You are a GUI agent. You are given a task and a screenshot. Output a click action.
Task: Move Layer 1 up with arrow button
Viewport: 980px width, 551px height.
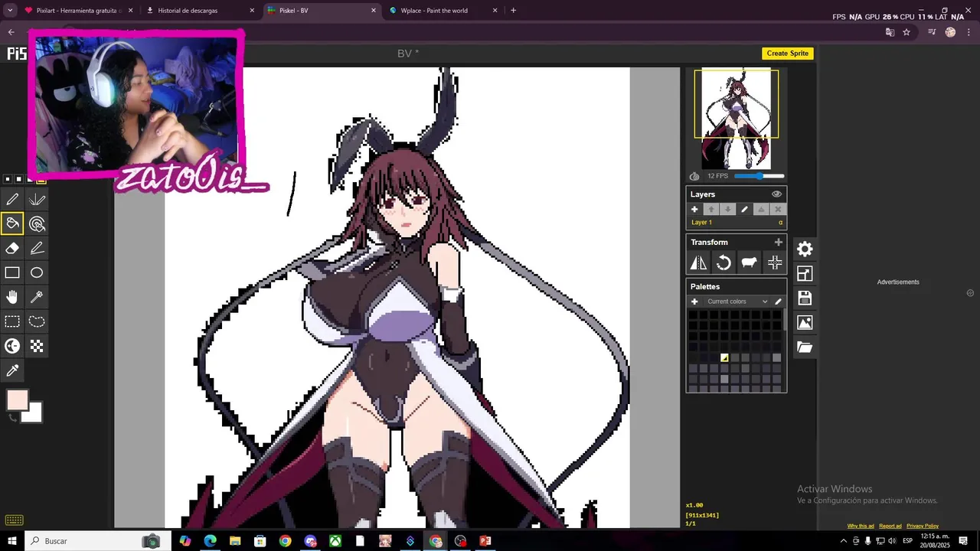[710, 209]
